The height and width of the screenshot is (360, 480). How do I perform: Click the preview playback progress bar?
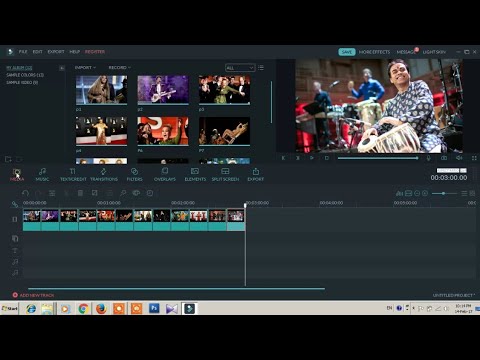pyautogui.click(x=378, y=158)
